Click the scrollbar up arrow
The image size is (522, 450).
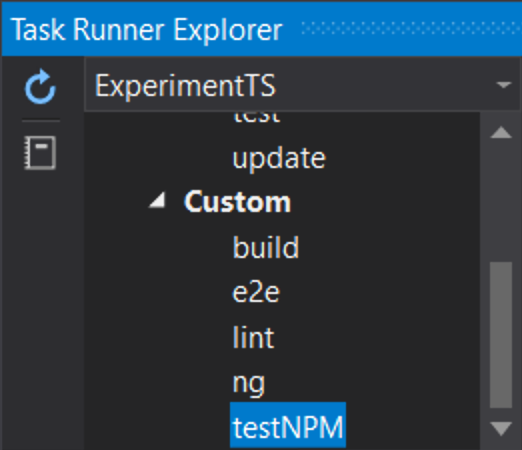click(x=501, y=132)
